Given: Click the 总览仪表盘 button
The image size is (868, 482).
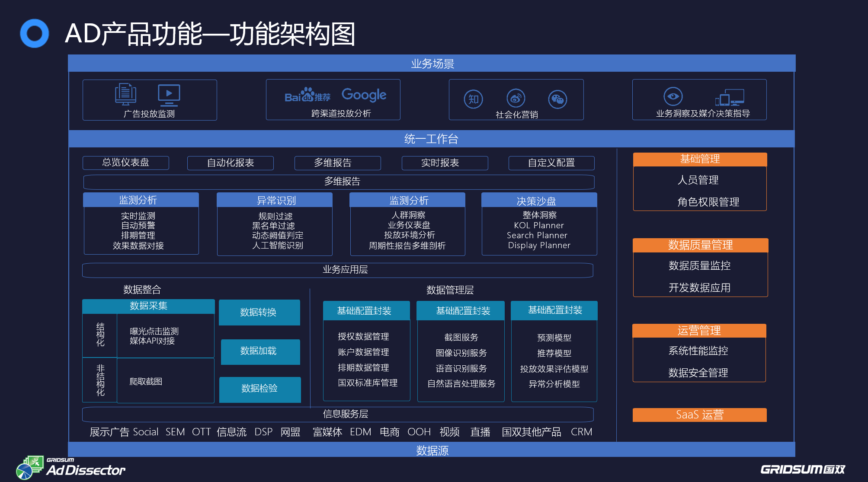Looking at the screenshot, I should 125,163.
